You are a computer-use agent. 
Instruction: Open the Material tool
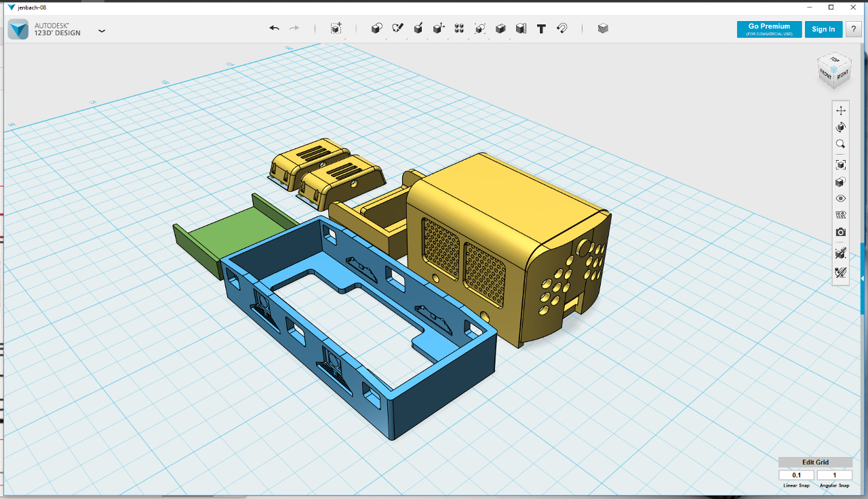(x=604, y=28)
